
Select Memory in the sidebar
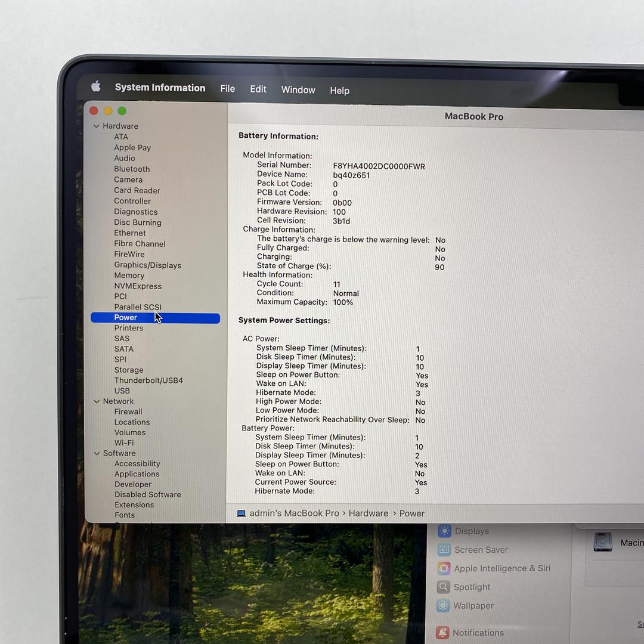129,275
